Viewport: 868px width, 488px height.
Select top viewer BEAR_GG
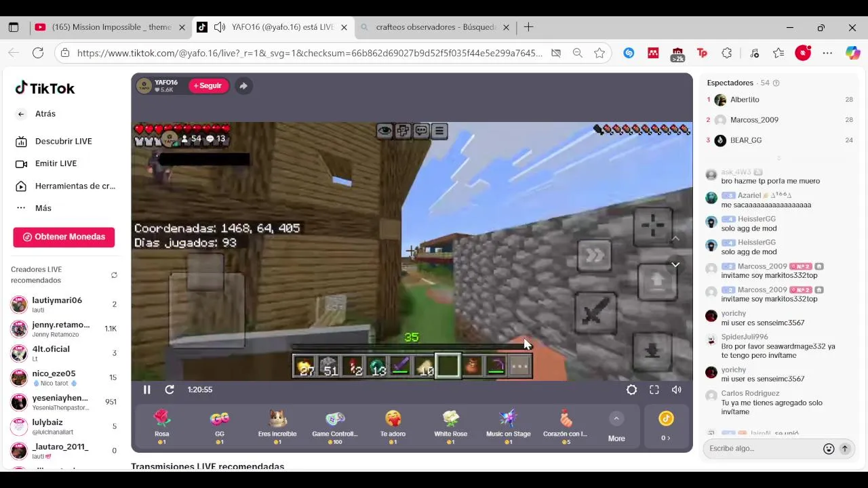pos(780,140)
